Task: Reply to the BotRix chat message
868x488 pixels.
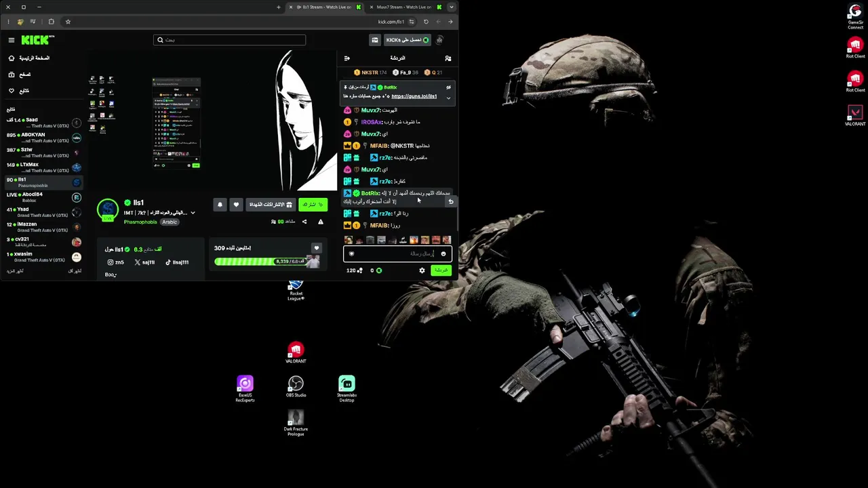Action: pos(451,201)
